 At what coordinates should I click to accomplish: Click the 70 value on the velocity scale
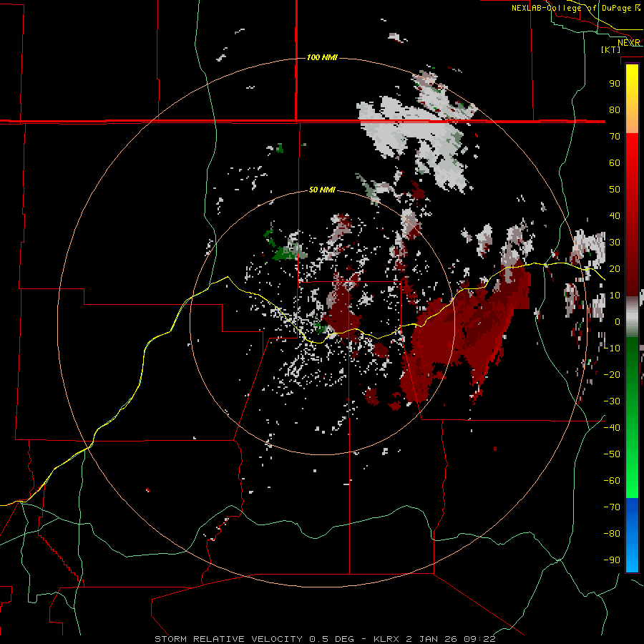point(615,137)
